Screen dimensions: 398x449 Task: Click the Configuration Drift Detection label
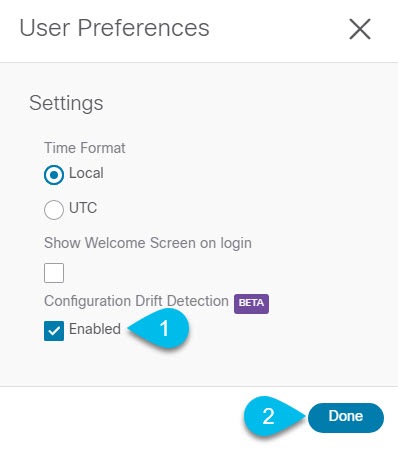tap(136, 301)
